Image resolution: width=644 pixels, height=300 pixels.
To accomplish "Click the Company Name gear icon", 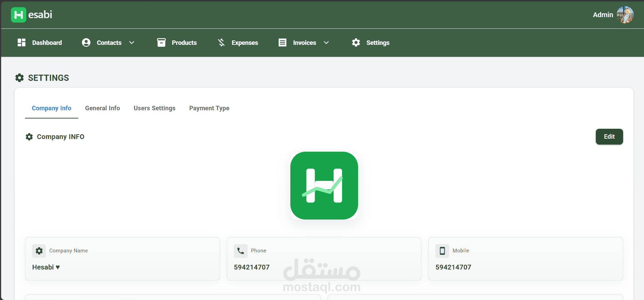I will pyautogui.click(x=39, y=251).
